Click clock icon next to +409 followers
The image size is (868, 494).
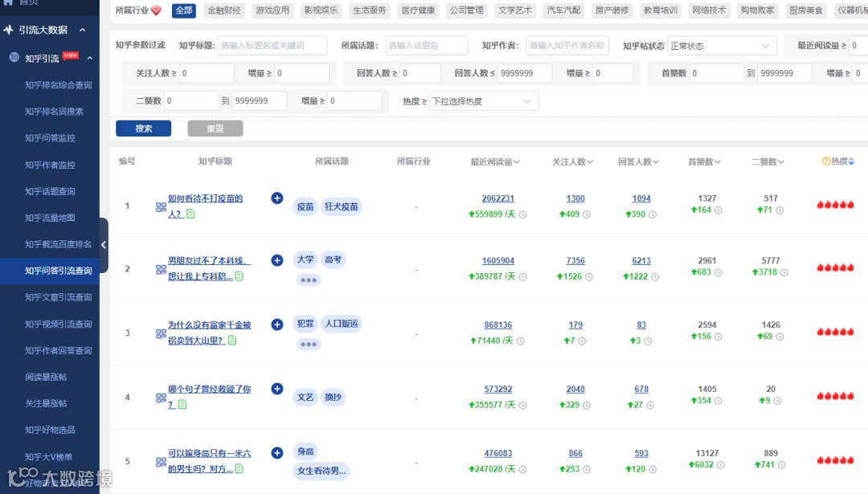[x=586, y=214]
